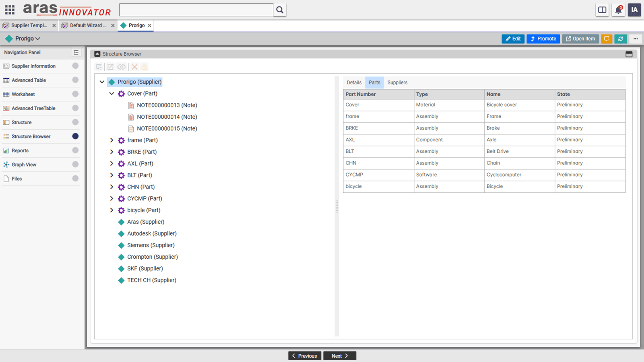Toggle Reports step indicator
This screenshot has height=362, width=644.
point(75,150)
